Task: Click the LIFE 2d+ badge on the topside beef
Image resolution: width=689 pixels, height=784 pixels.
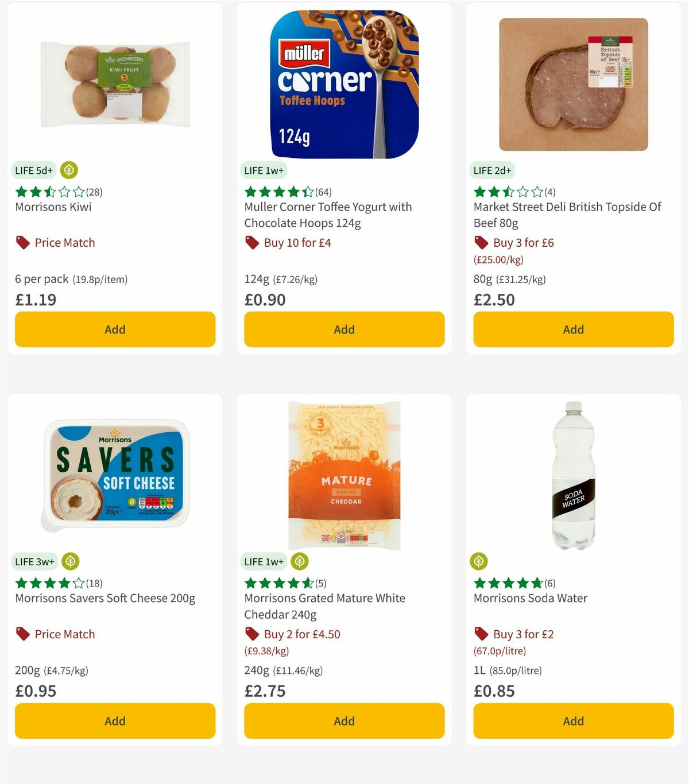Action: 492,170
